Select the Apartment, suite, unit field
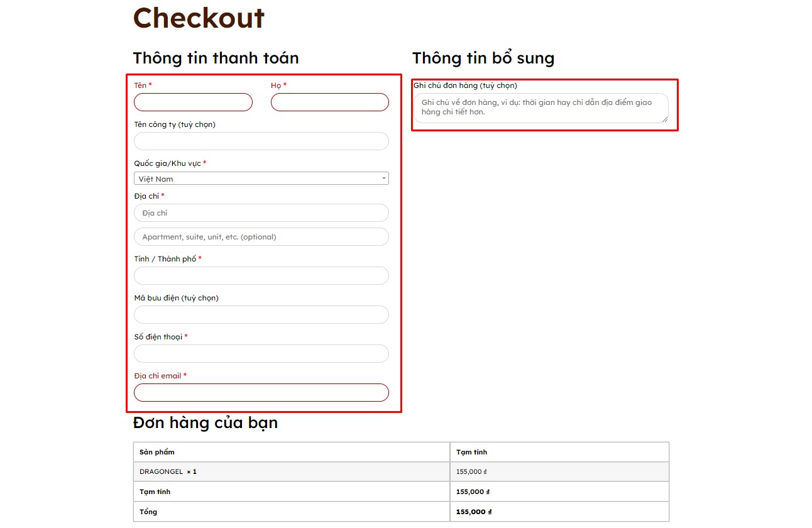This screenshot has height=528, width=812. pos(261,237)
